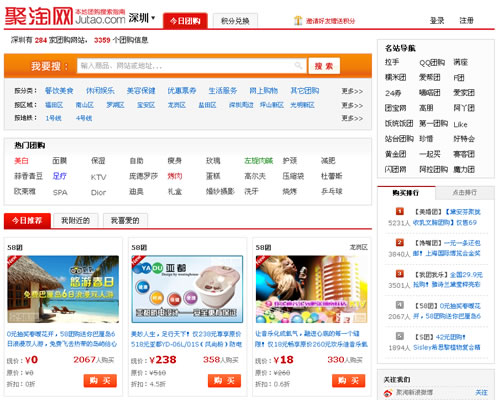Click hot keyword 烤肉
500x400 pixels.
point(175,176)
